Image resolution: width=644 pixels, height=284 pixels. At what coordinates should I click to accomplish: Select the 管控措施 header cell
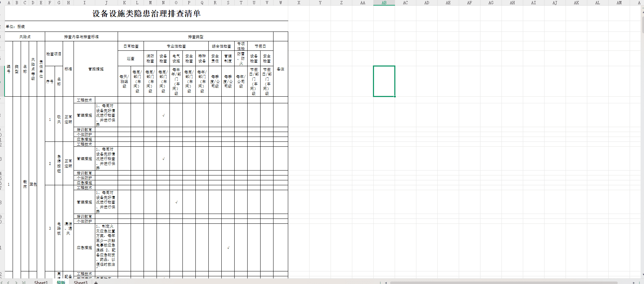point(96,69)
